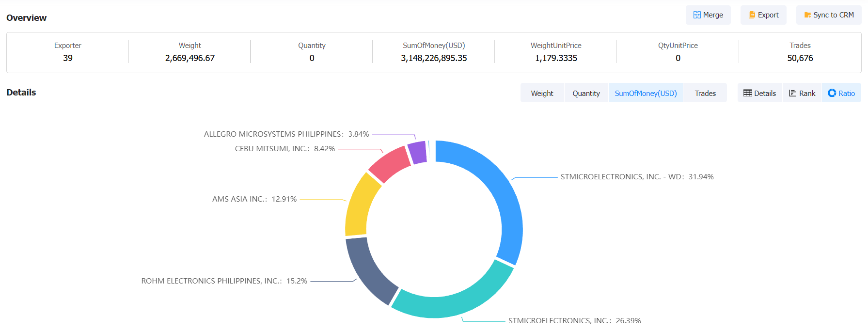The height and width of the screenshot is (331, 868).
Task: Click the Quantity label in the overview
Action: point(312,46)
